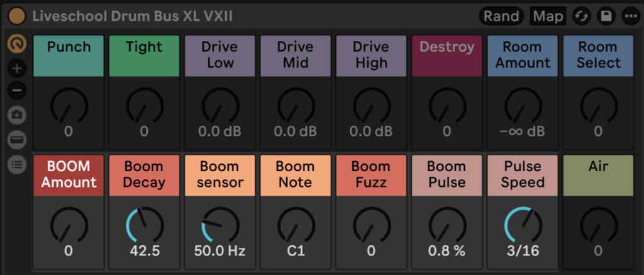Select the Boom Pulse macro label
This screenshot has width=644, height=275.
[447, 175]
